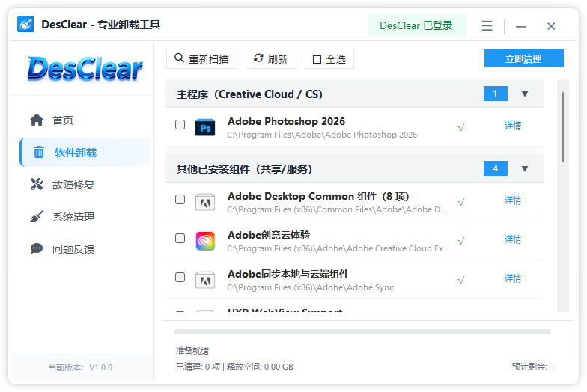Click the refresh arrows icon on 刷新
Image resolution: width=587 pixels, height=392 pixels.
(258, 58)
